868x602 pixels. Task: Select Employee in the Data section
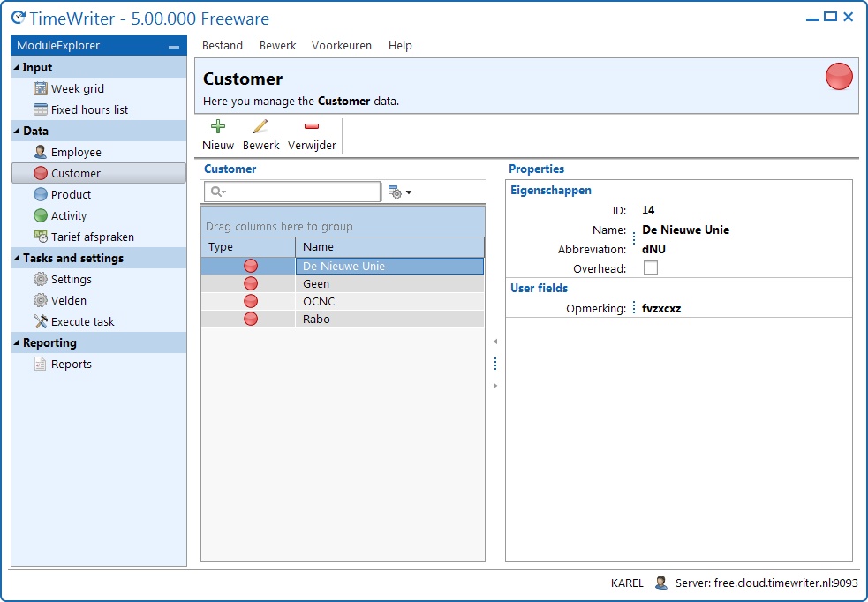coord(75,152)
